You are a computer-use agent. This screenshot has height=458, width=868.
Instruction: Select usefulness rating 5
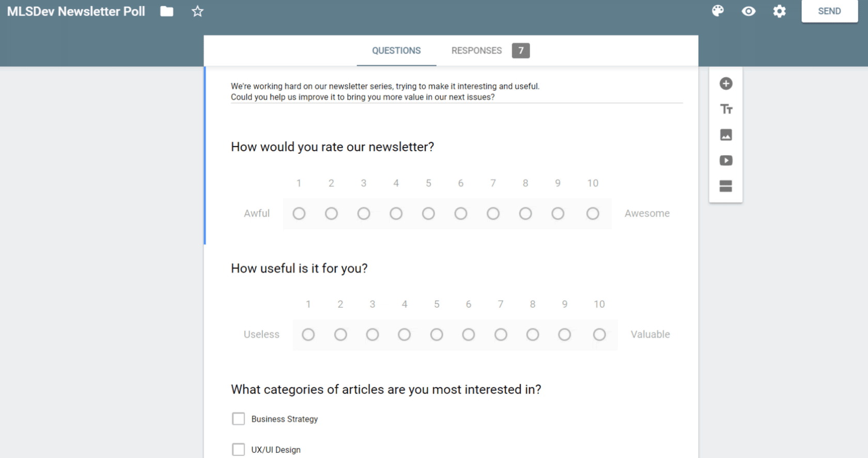(437, 335)
